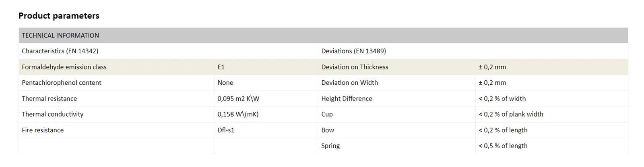The height and width of the screenshot is (167, 644).
Task: Select Pentachlorophenol content label
Action: pyautogui.click(x=62, y=83)
